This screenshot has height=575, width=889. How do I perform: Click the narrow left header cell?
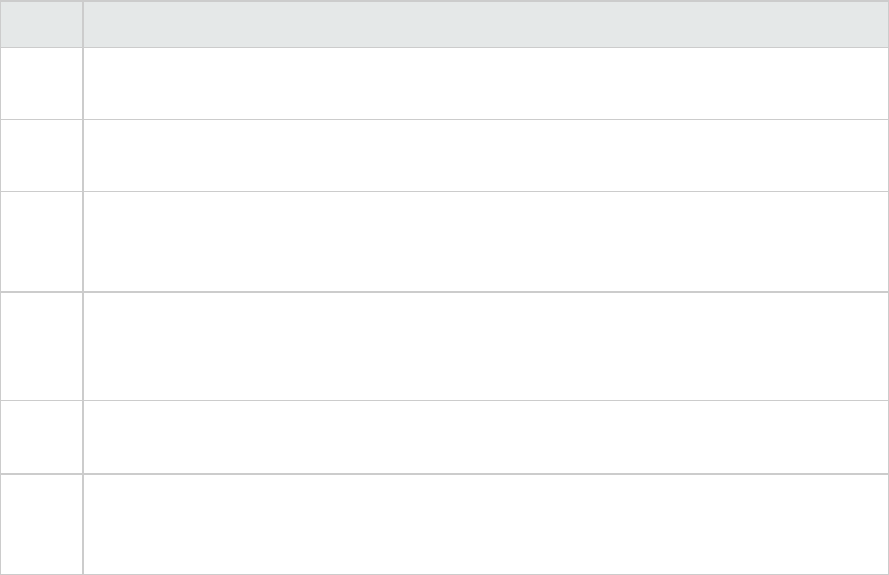pos(41,24)
